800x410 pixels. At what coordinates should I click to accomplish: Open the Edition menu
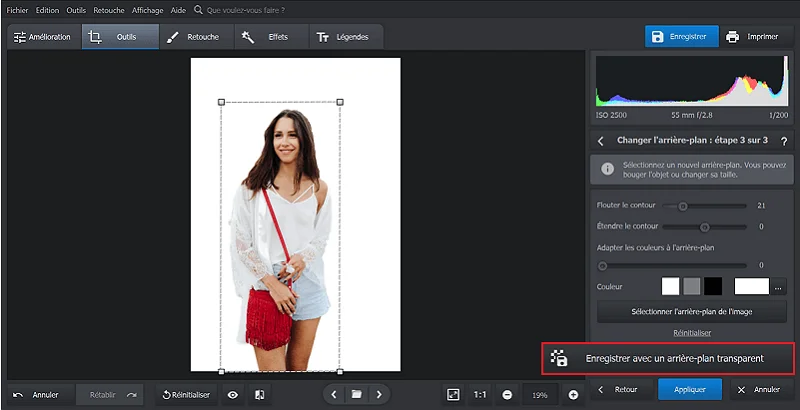pyautogui.click(x=47, y=10)
